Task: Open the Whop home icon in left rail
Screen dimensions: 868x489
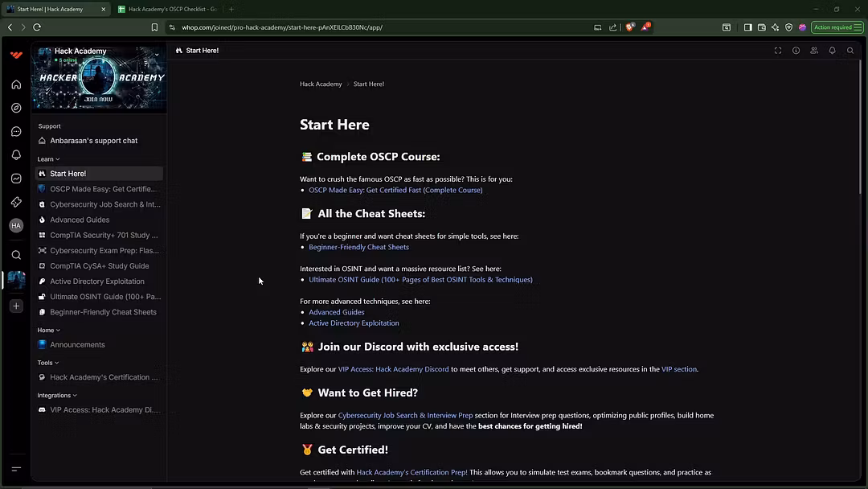Action: pos(16,84)
